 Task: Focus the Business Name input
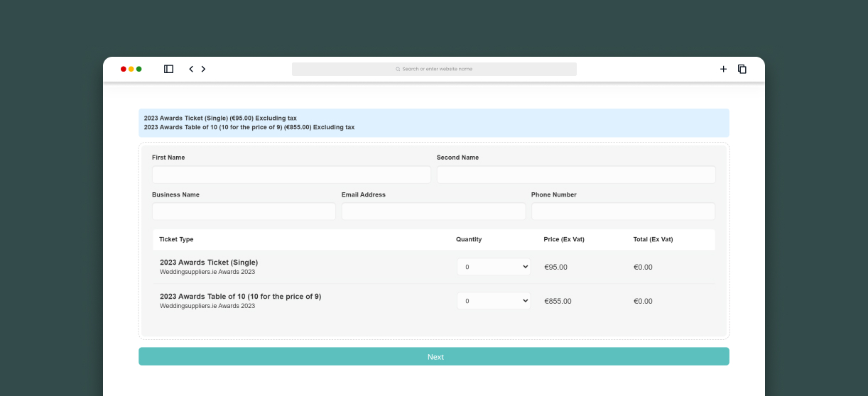click(x=244, y=211)
